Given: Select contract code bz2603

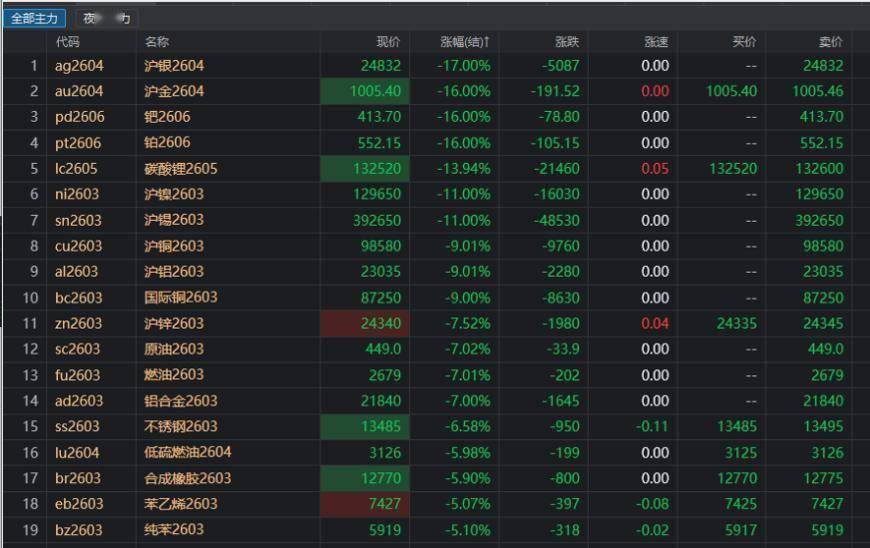Looking at the screenshot, I should 78,530.
